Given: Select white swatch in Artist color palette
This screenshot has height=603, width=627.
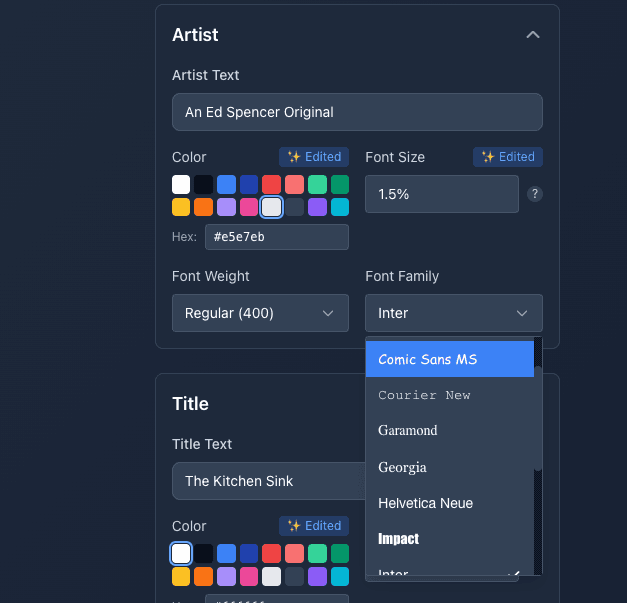Looking at the screenshot, I should [181, 184].
